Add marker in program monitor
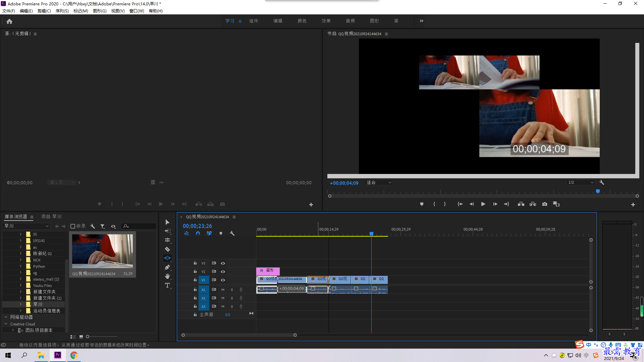 click(x=422, y=204)
